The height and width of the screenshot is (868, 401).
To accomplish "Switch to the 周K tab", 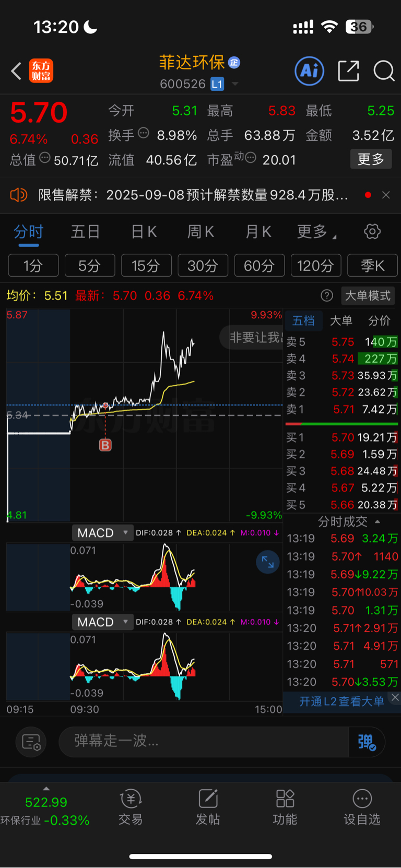I will point(200,232).
